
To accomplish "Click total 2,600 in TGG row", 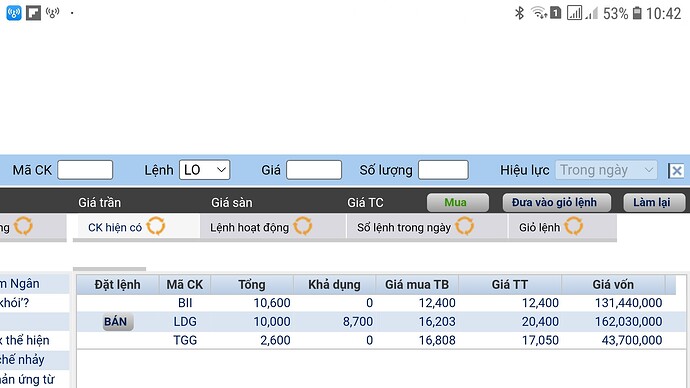I will tap(275, 340).
